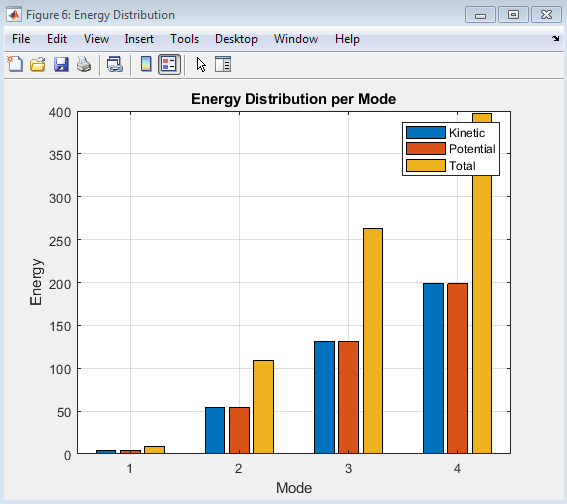Open the Help menu
Screen dimensions: 567x504
click(x=347, y=39)
